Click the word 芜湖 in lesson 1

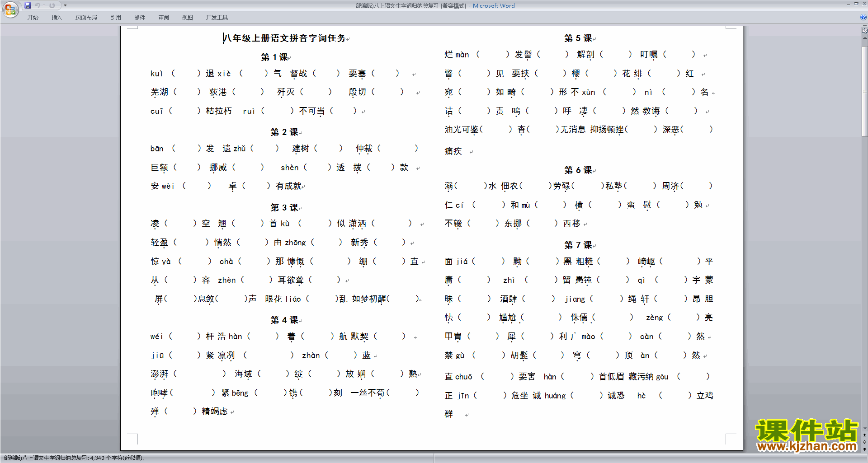click(159, 92)
